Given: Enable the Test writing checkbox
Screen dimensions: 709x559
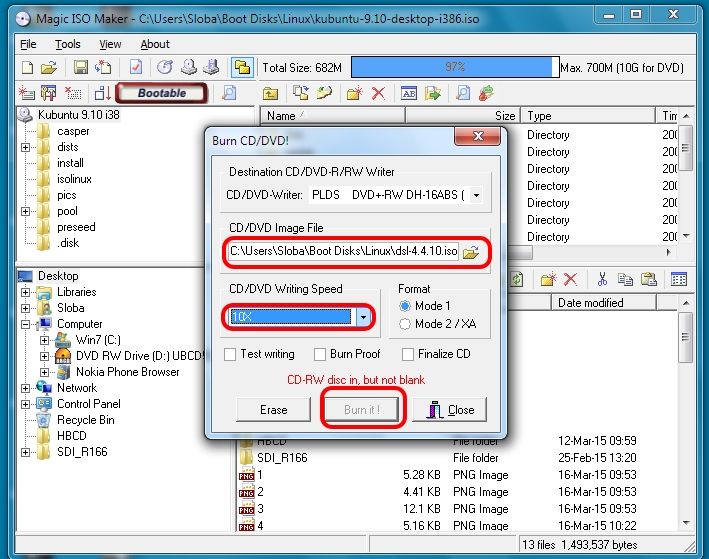Looking at the screenshot, I should point(230,354).
